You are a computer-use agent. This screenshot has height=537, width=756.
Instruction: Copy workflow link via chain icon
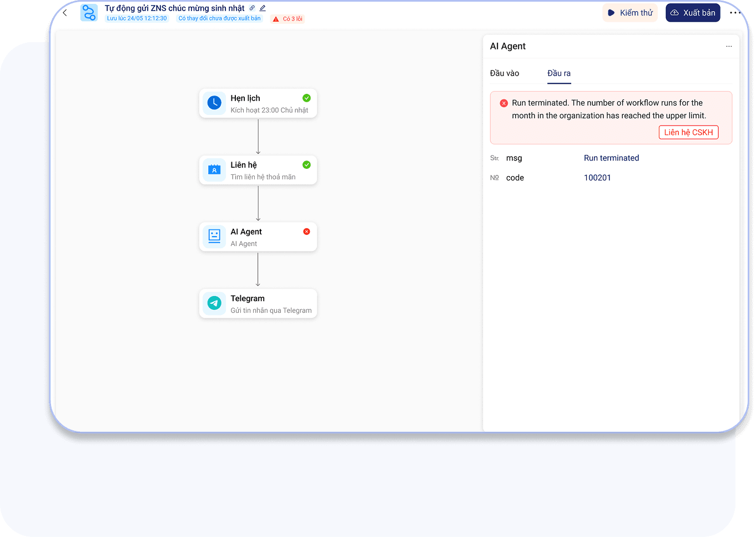coord(252,8)
